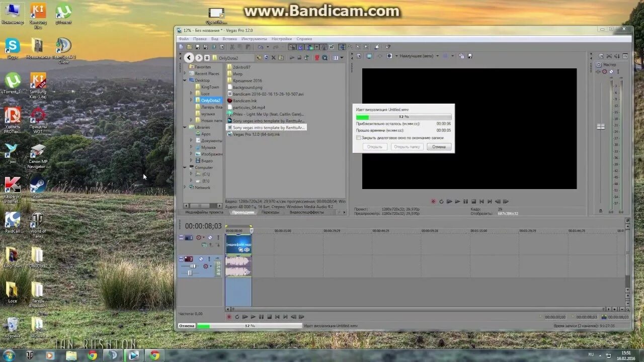Select background.png in Explorer file list
This screenshot has height=362, width=644.
(248, 87)
